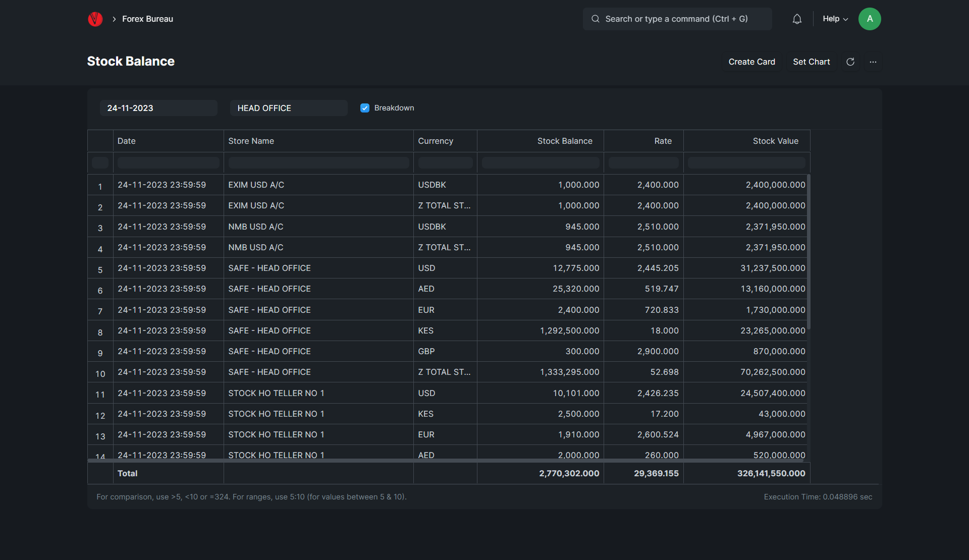Click GBP currency cell in row 9
Screen dimensions: 969x560
pos(445,351)
